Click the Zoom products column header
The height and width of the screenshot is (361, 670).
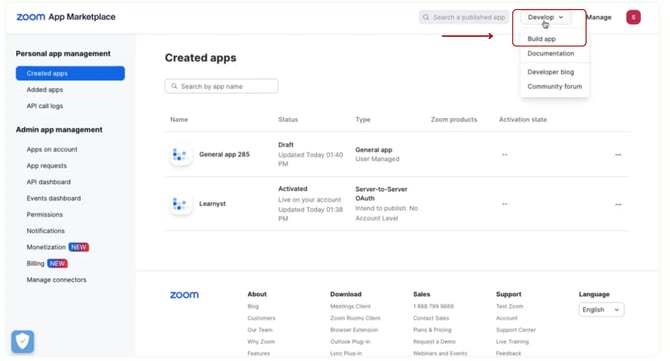pos(454,120)
